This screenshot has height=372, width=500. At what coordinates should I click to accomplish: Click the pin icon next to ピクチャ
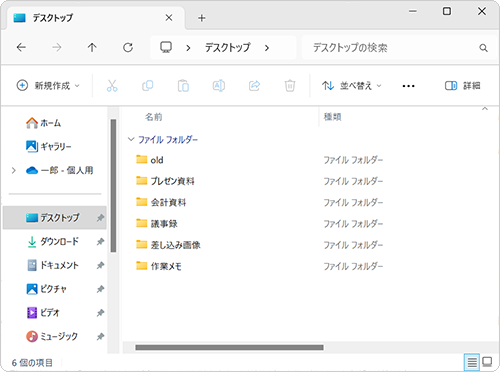(x=100, y=289)
